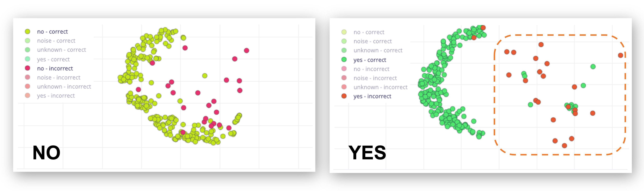Select the rightmost pink data point in NO plot
The width and height of the screenshot is (644, 191).
(x=246, y=51)
